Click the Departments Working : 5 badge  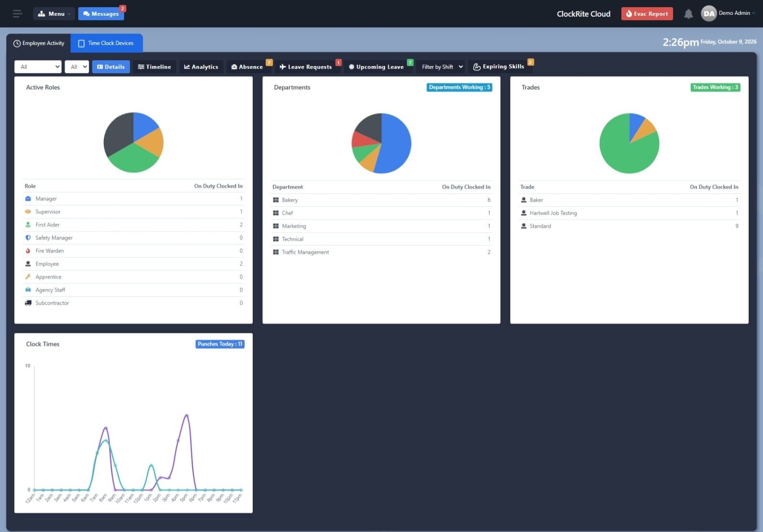click(x=460, y=88)
